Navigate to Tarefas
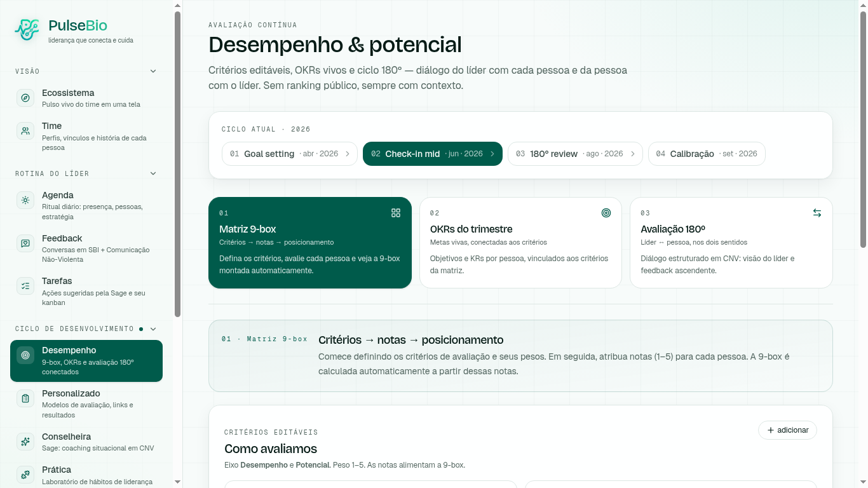868x488 pixels. pyautogui.click(x=86, y=291)
